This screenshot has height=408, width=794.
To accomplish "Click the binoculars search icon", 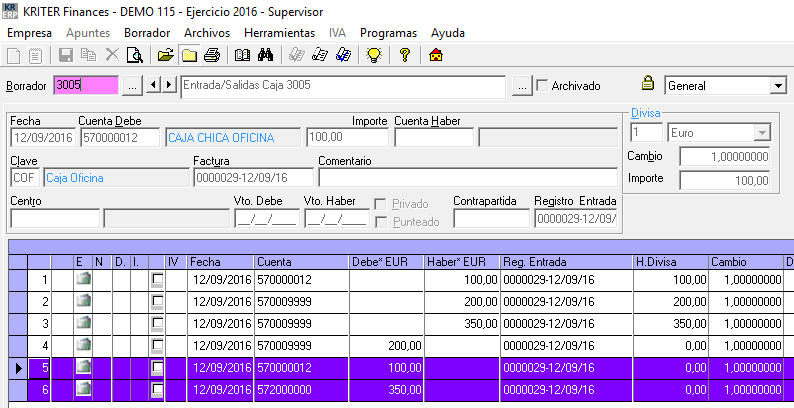I will [x=265, y=55].
